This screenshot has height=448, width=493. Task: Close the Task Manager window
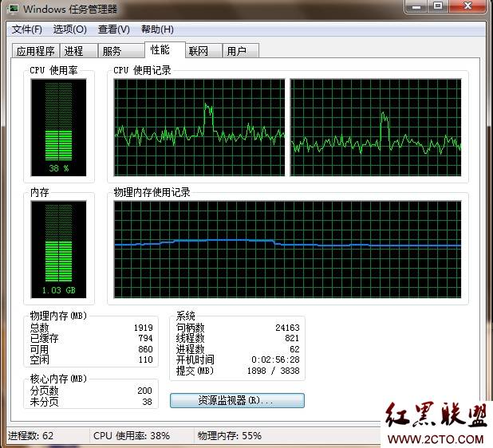pos(467,6)
